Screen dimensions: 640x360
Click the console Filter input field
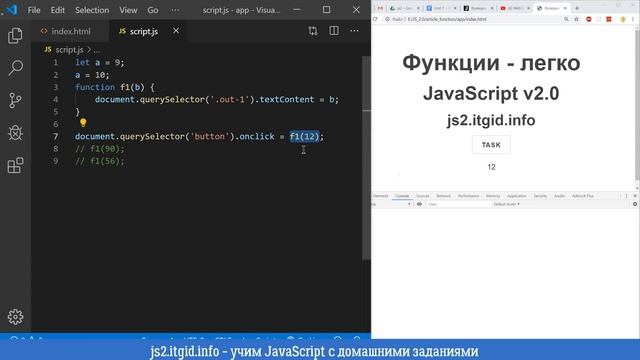pyautogui.click(x=457, y=204)
